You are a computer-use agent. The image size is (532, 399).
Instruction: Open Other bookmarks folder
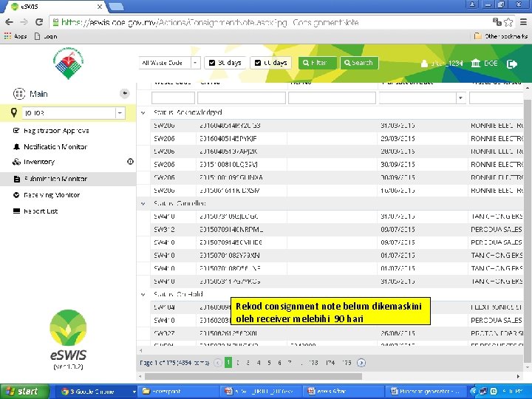click(501, 36)
